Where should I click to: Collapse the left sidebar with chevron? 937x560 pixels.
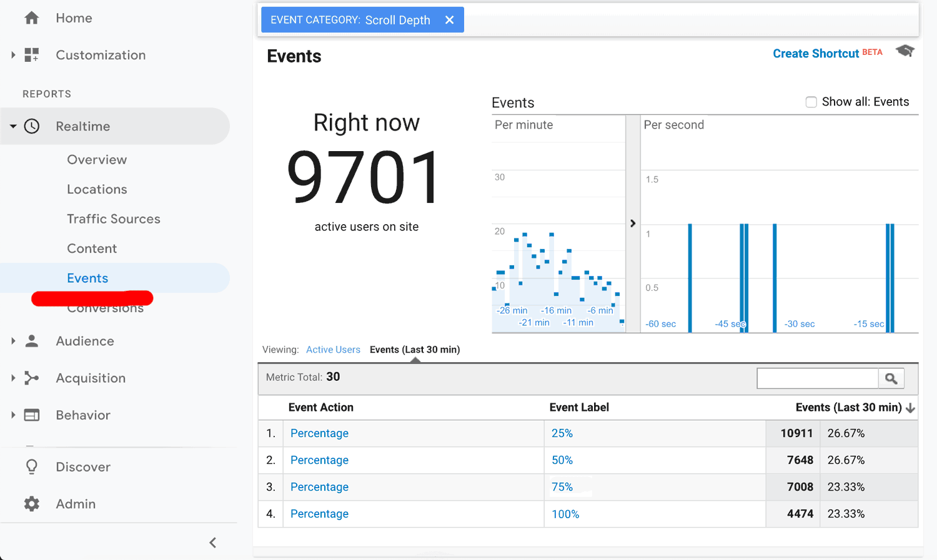click(x=213, y=543)
